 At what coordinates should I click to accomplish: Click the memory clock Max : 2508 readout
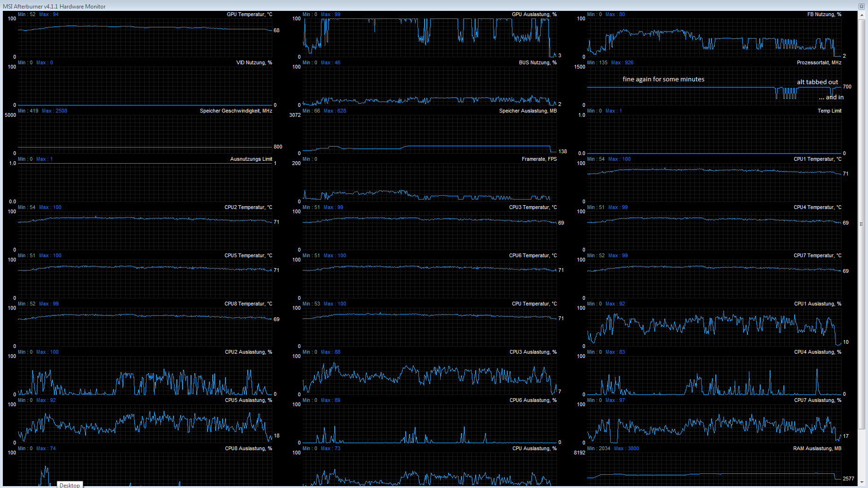coord(54,111)
